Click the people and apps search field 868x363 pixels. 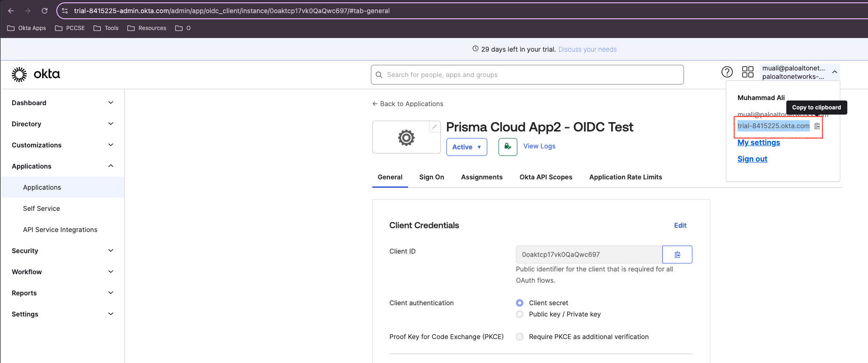(527, 75)
